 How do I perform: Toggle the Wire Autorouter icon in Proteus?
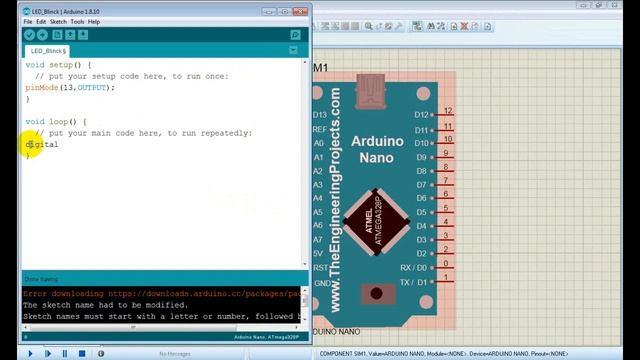[417, 27]
